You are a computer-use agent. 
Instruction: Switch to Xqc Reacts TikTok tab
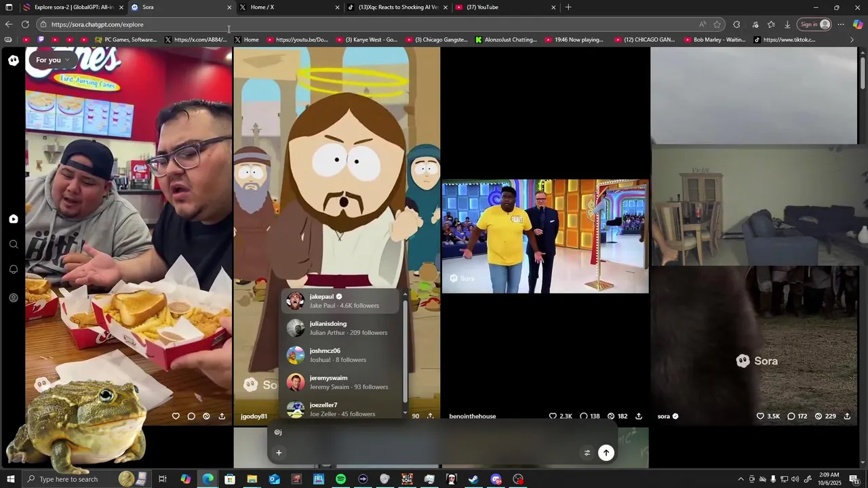397,7
